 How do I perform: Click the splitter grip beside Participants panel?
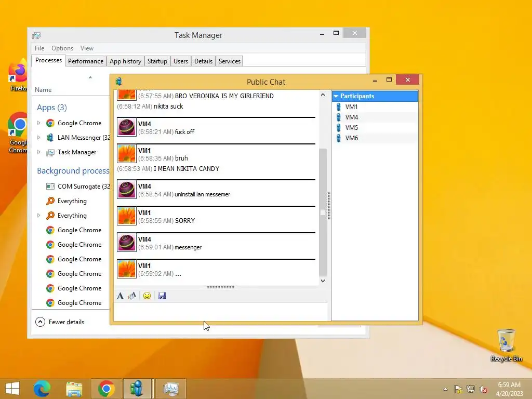[329, 205]
